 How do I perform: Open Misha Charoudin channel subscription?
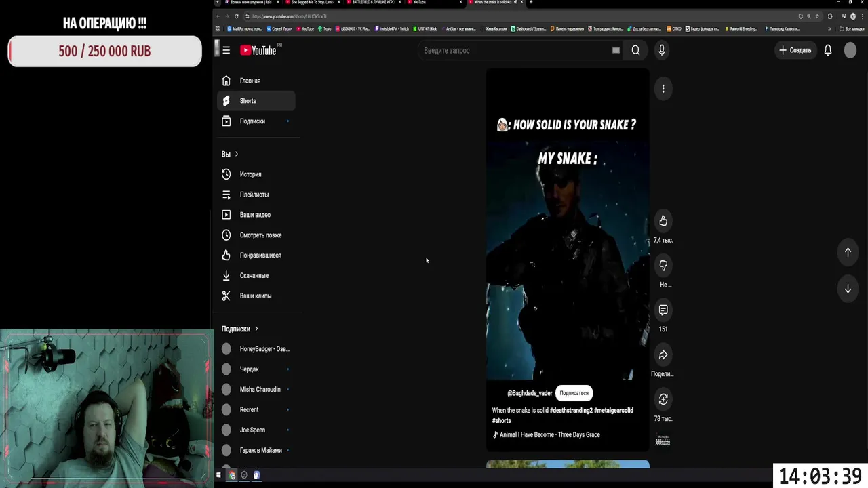(256, 390)
